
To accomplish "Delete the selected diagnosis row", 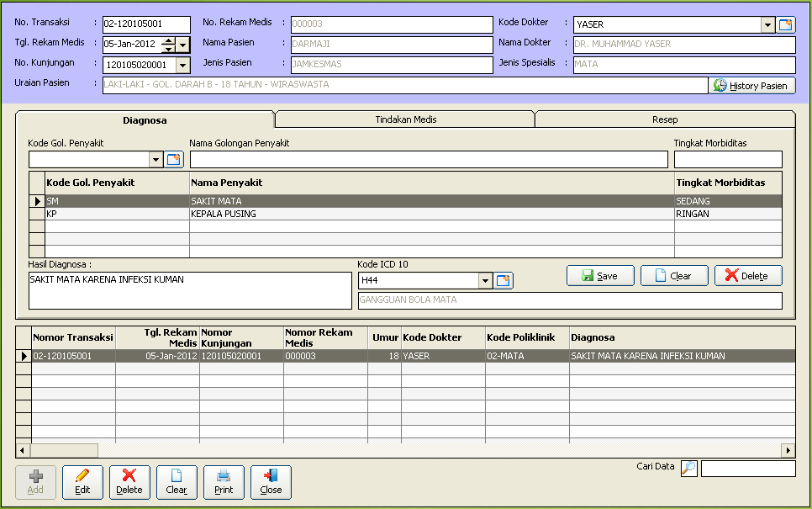I will point(747,276).
